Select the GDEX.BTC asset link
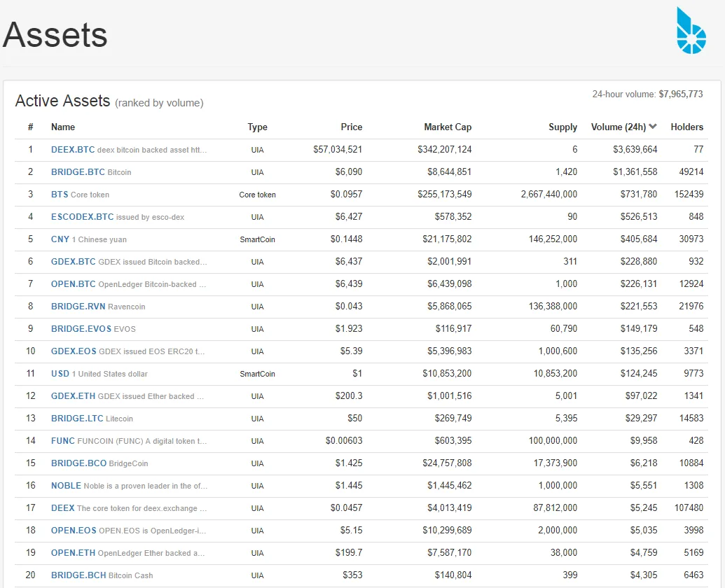The height and width of the screenshot is (588, 725). point(73,261)
